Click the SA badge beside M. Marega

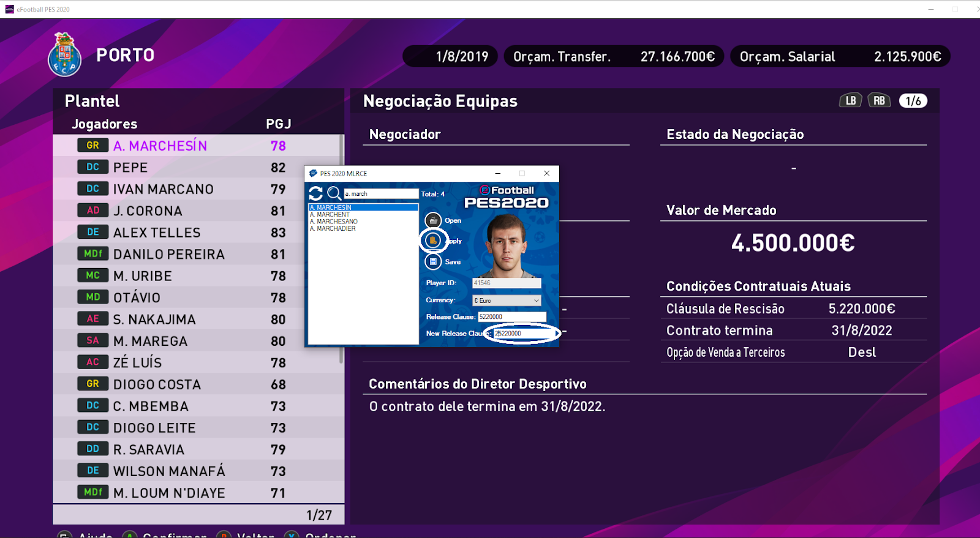click(93, 340)
